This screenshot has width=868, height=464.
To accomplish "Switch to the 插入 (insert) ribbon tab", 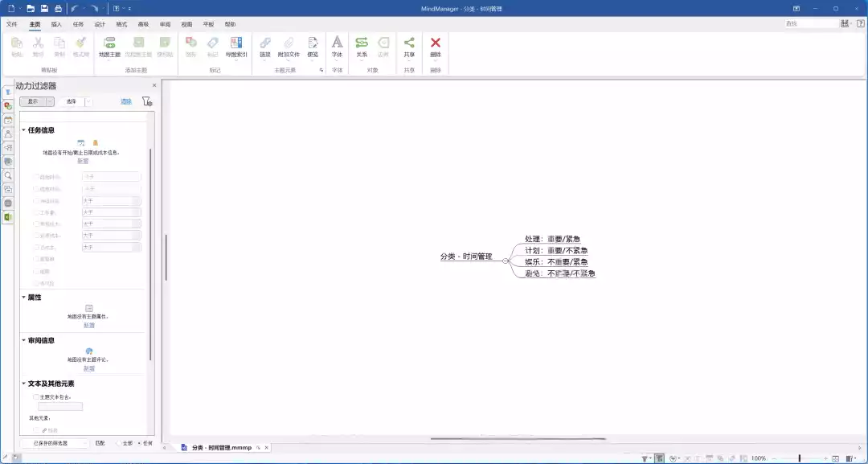I will pyautogui.click(x=56, y=24).
